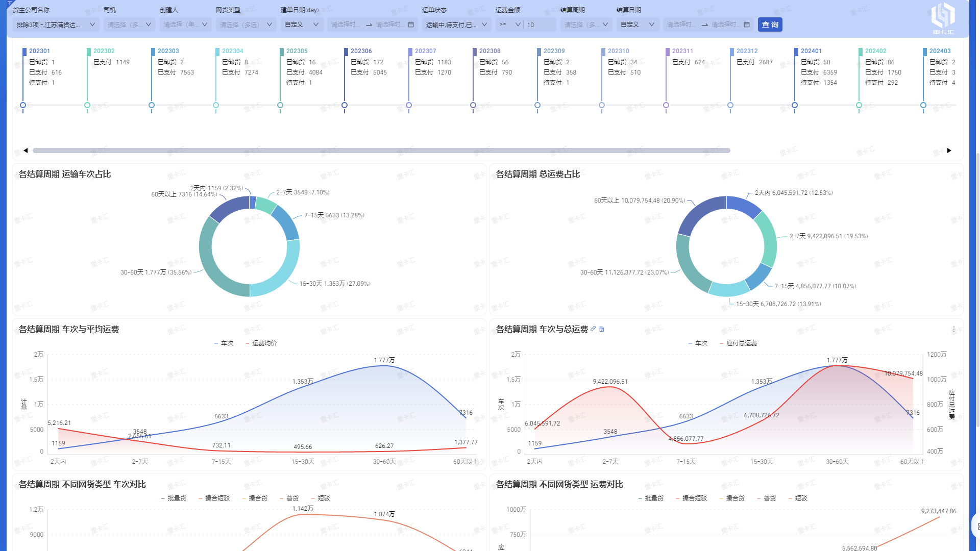Click the detail icon right of the pencil icon
The height and width of the screenshot is (551, 980).
(x=601, y=329)
